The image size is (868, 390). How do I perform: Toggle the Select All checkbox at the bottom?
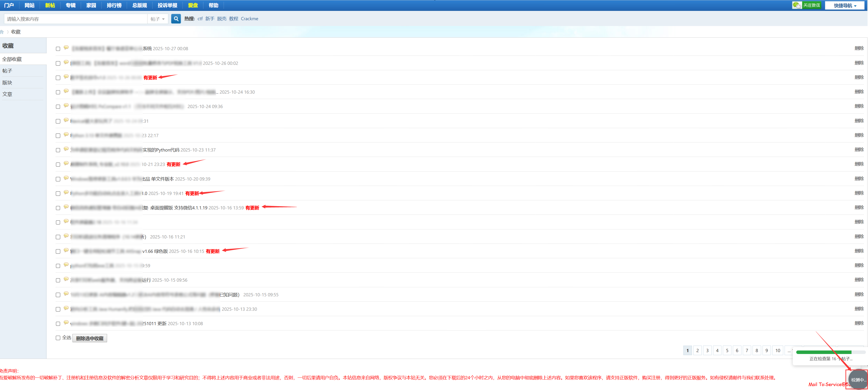click(58, 338)
